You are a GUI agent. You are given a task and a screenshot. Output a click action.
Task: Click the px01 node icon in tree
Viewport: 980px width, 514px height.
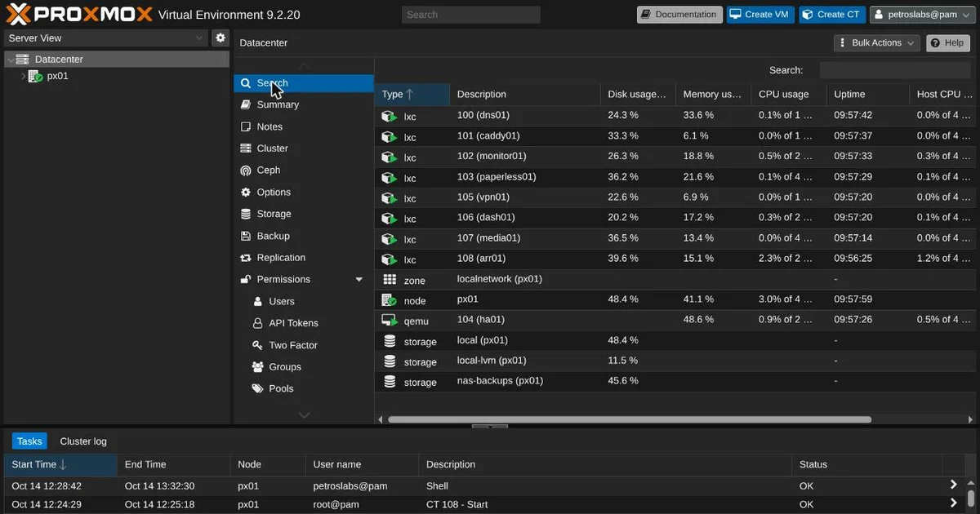[x=35, y=76]
